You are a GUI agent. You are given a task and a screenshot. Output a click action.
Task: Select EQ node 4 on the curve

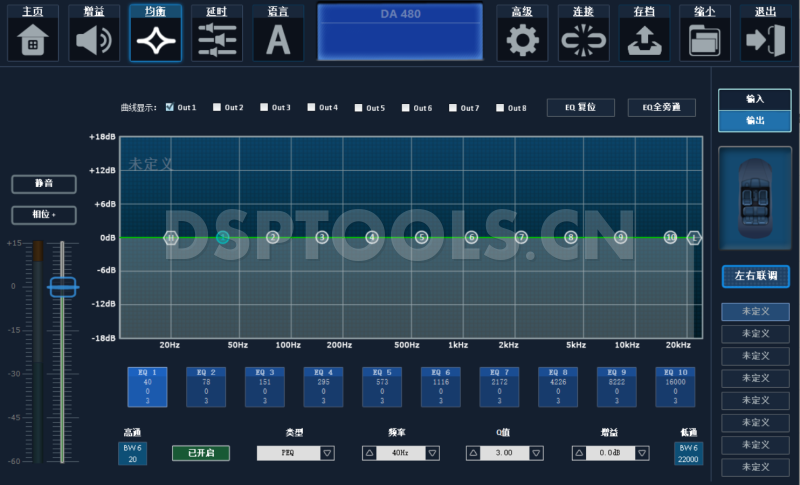(x=372, y=237)
